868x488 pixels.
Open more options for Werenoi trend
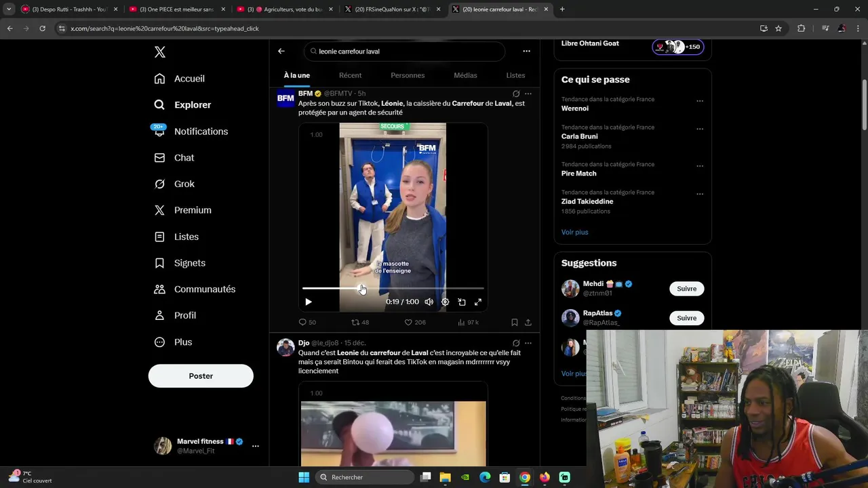[x=700, y=101]
